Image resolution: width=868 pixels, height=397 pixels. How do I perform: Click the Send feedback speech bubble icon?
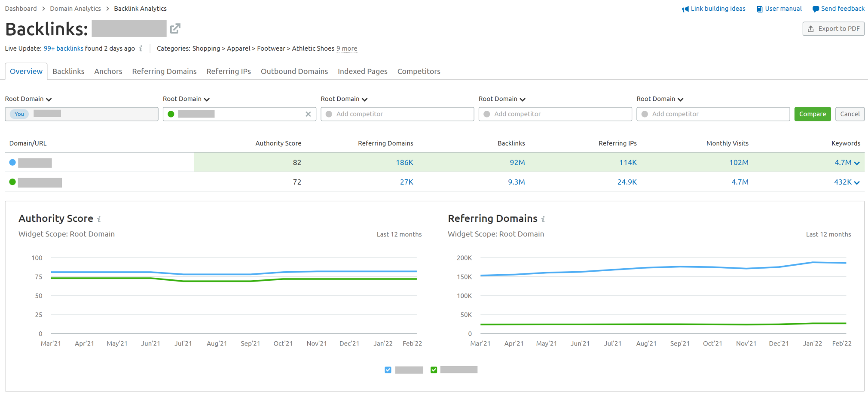pyautogui.click(x=816, y=9)
